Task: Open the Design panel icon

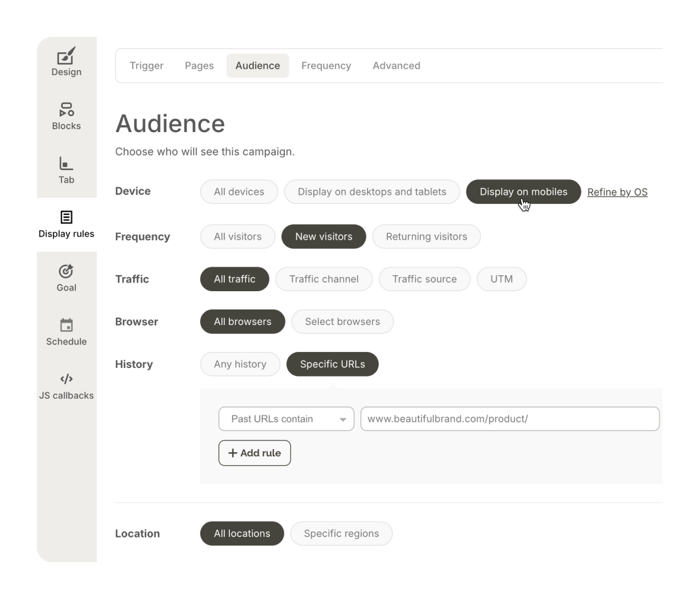Action: tap(66, 63)
